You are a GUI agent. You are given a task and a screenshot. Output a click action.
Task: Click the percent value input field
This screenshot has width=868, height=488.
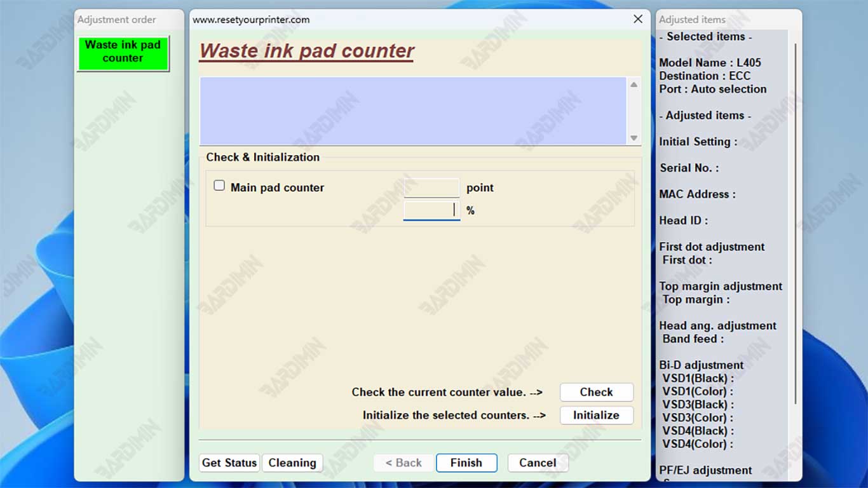coord(431,210)
